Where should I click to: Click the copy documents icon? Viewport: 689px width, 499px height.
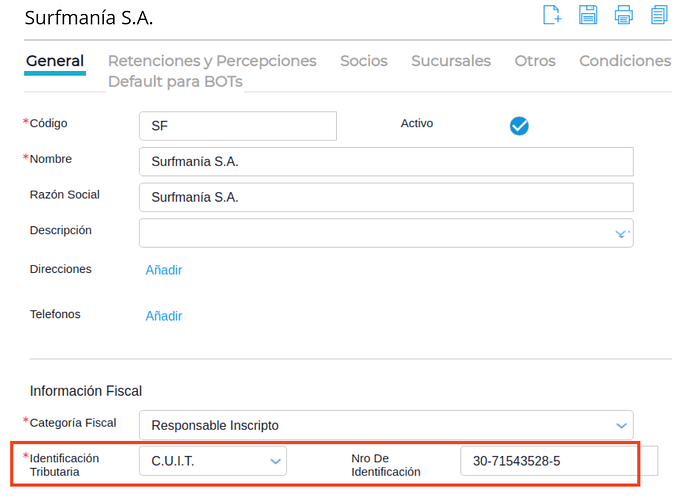(659, 15)
